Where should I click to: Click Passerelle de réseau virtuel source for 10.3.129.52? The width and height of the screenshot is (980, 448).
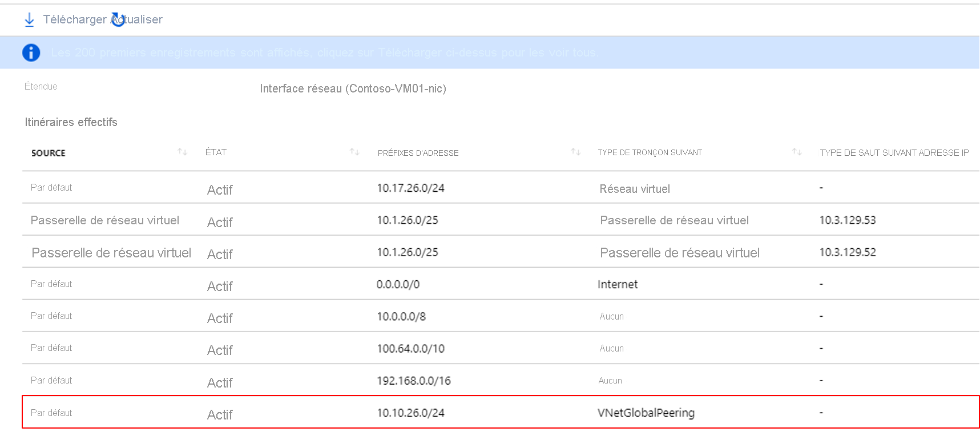pyautogui.click(x=111, y=253)
